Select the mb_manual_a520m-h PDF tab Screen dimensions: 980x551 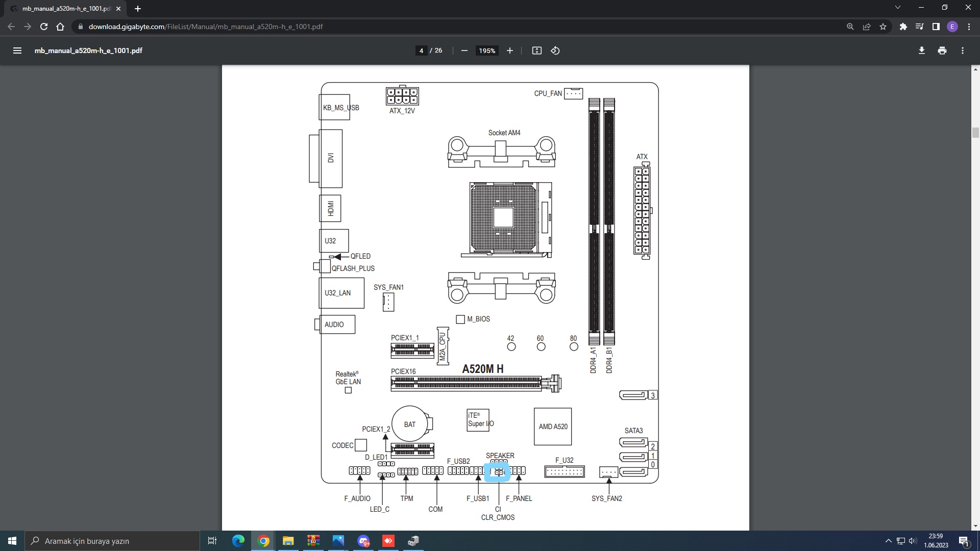pyautogui.click(x=66, y=9)
